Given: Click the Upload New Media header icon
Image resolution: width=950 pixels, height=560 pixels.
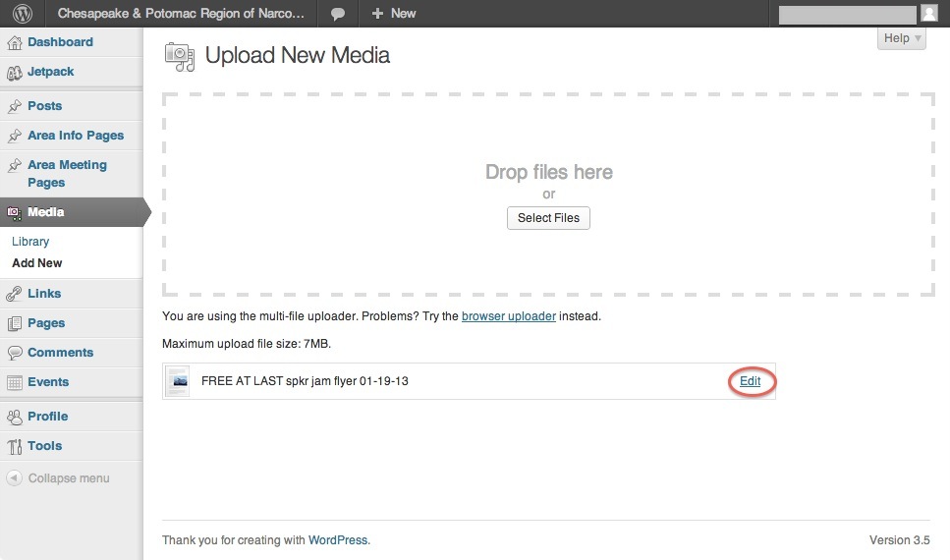Looking at the screenshot, I should click(x=180, y=57).
